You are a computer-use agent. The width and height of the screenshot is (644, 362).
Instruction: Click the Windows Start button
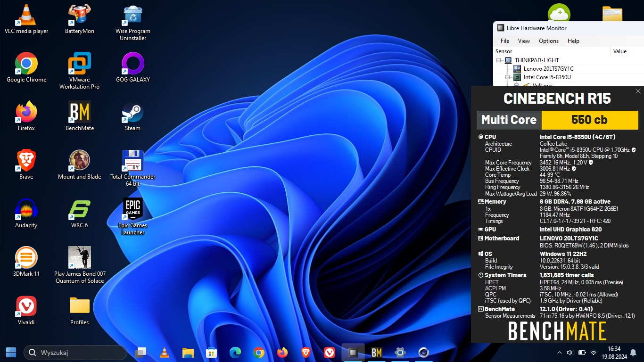tap(11, 352)
